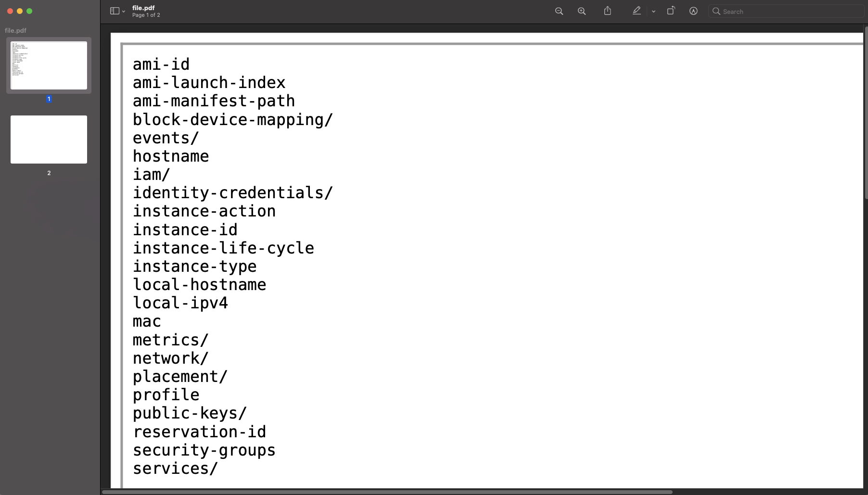The width and height of the screenshot is (868, 495).
Task: Show the Markup toolbar
Action: click(693, 11)
